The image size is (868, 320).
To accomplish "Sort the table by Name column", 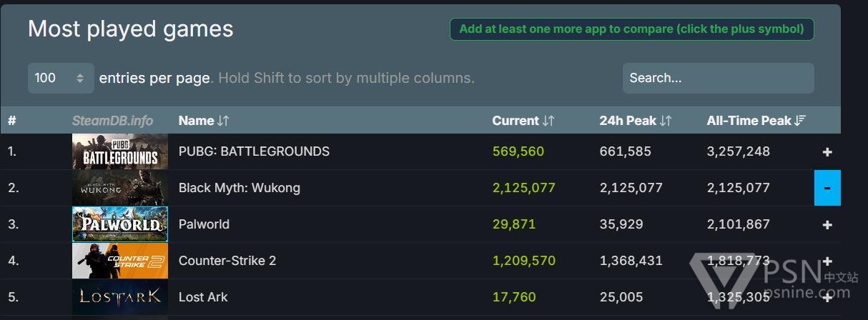I will (204, 121).
